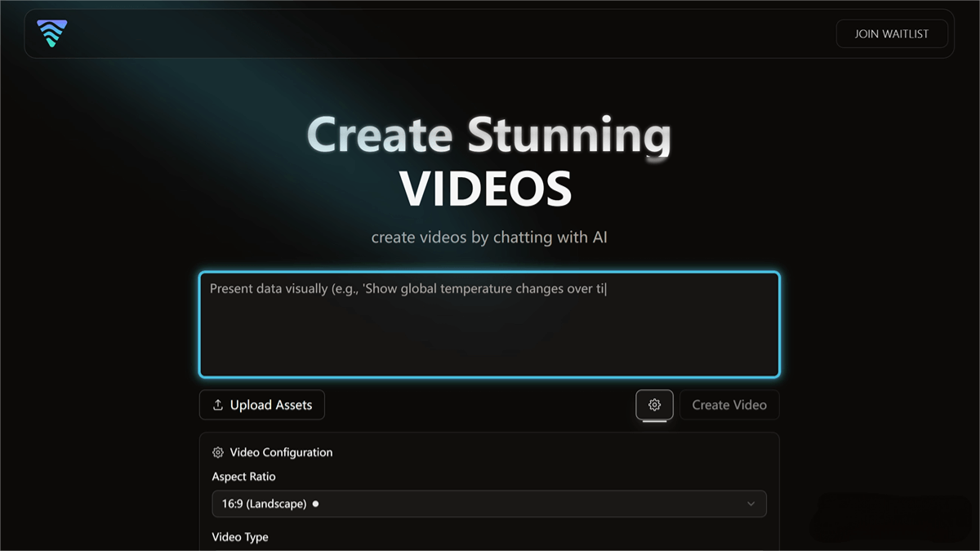980x551 pixels.
Task: Expand the Aspect Ratio chevron arrow
Action: click(751, 504)
